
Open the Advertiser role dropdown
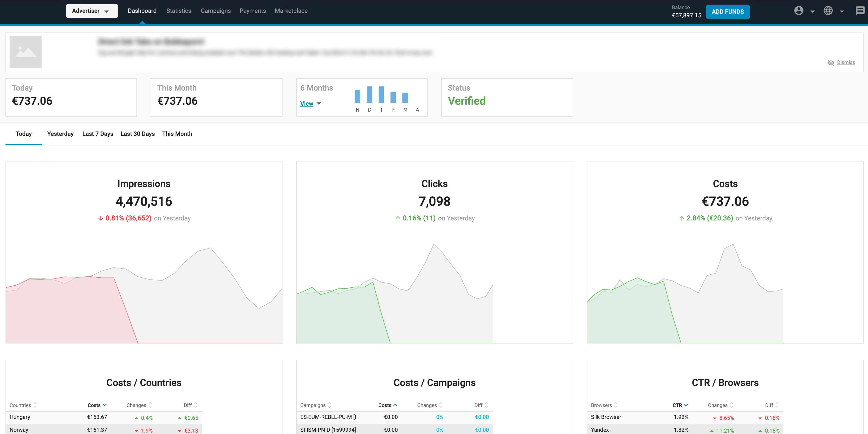(92, 11)
